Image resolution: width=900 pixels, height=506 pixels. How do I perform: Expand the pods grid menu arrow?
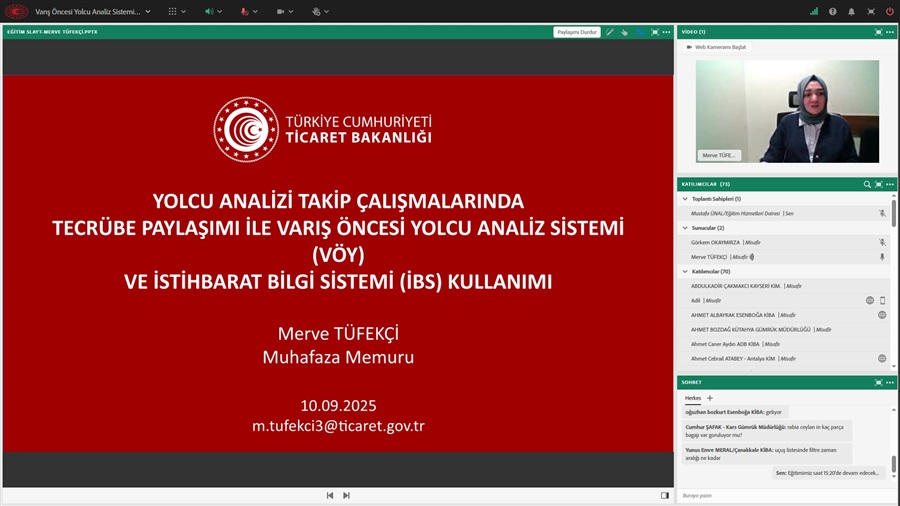coord(184,11)
